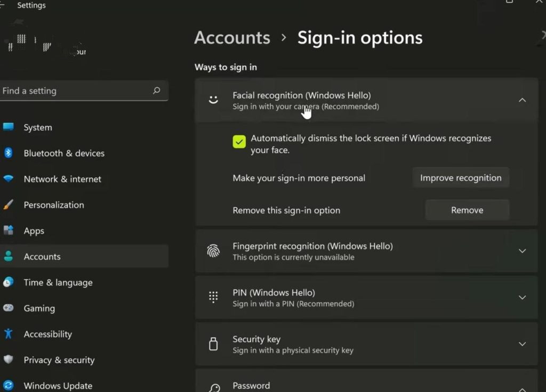Screen dimensions: 546x392
Task: Click the search magnifier icon
Action: 156,91
